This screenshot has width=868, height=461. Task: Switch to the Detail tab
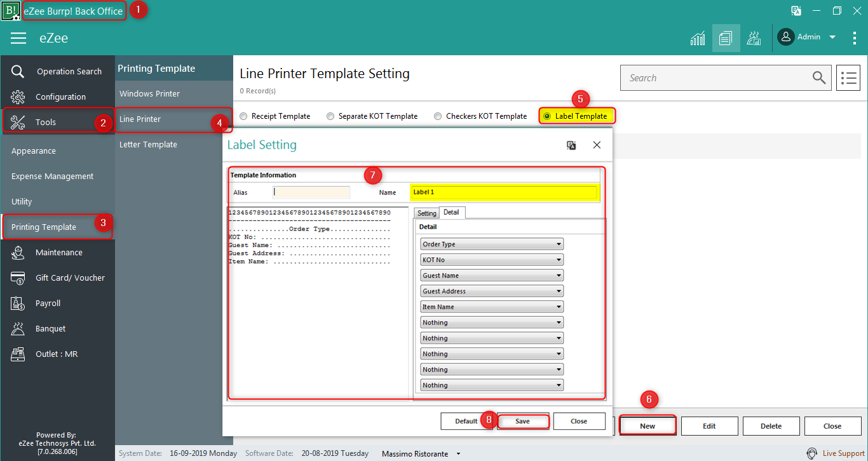coord(452,212)
